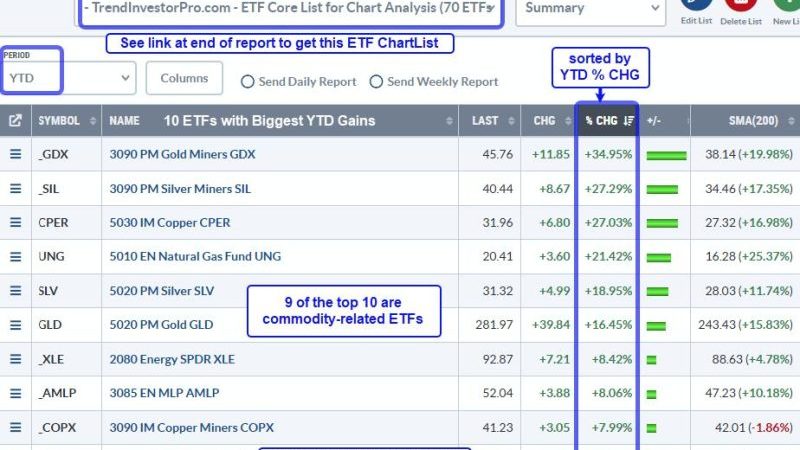800x450 pixels.
Task: Click 38.14 (+19.98%) SMA value
Action: click(x=749, y=154)
